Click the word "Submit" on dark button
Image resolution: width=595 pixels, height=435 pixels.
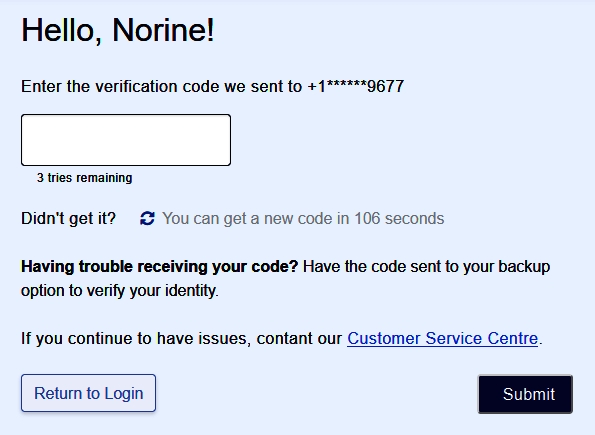click(529, 394)
